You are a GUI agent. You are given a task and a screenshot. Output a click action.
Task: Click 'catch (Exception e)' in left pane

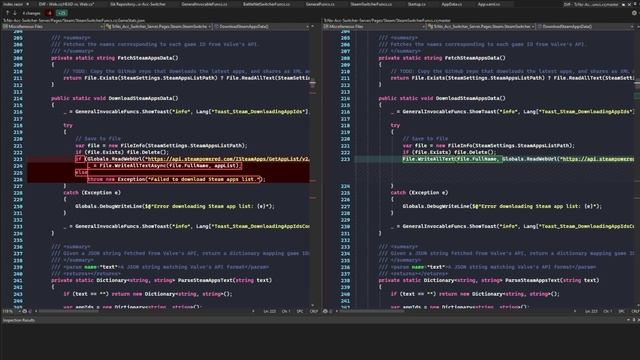pyautogui.click(x=92, y=193)
